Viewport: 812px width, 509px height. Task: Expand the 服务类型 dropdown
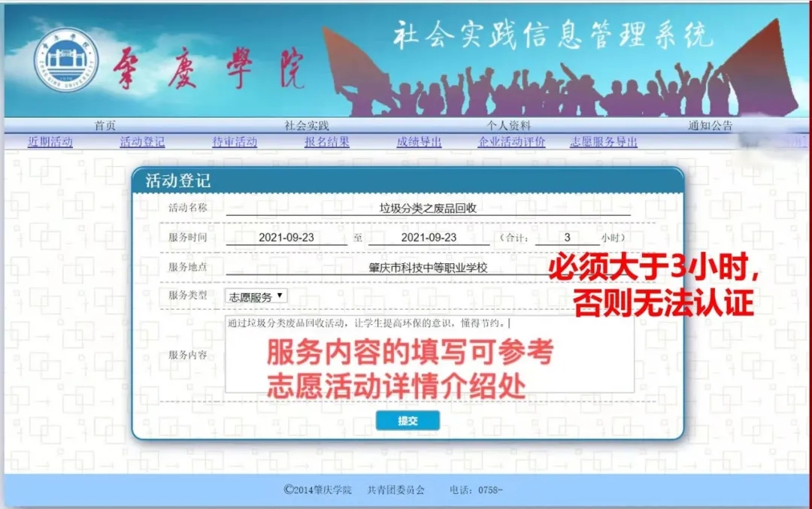(256, 296)
